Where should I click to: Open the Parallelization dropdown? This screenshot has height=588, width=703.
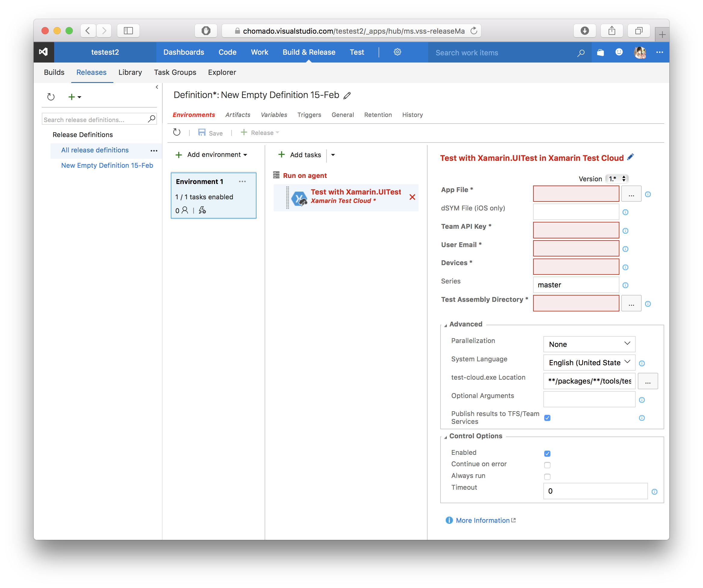[589, 344]
